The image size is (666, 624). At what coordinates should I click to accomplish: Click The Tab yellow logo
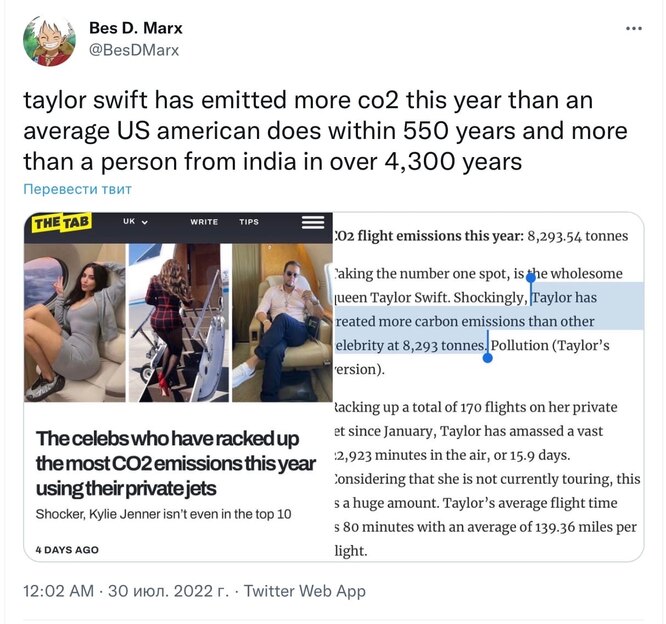62,223
